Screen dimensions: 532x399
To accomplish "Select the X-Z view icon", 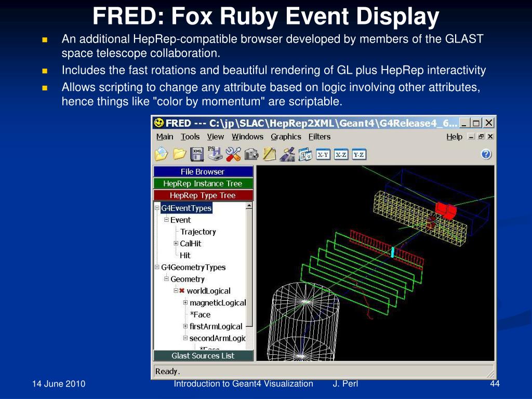I will tap(341, 155).
